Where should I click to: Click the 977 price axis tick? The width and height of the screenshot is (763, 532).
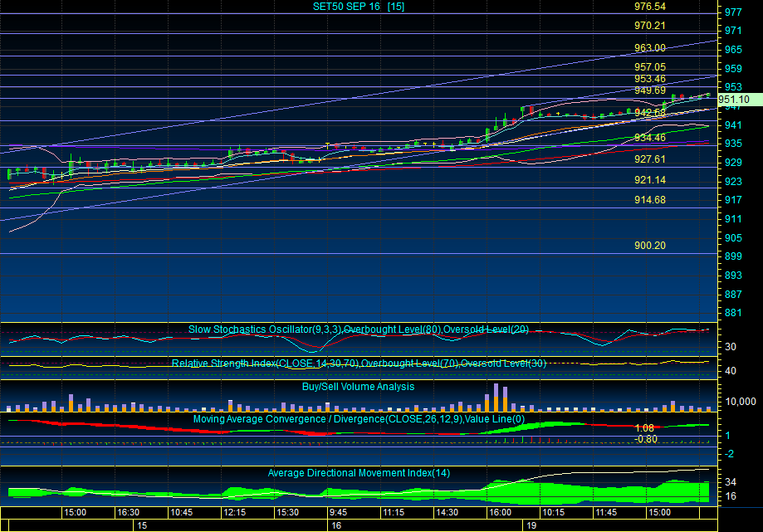(x=733, y=12)
